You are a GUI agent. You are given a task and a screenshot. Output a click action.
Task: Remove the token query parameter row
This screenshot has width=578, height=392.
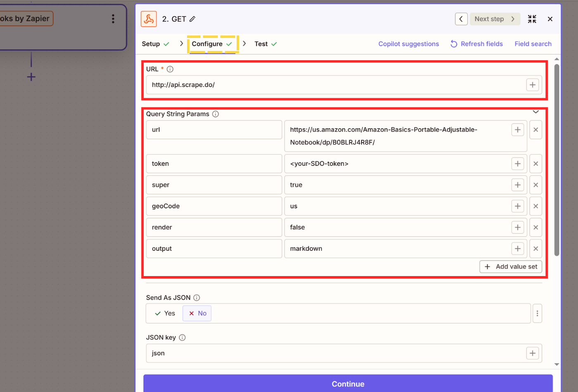tap(535, 164)
